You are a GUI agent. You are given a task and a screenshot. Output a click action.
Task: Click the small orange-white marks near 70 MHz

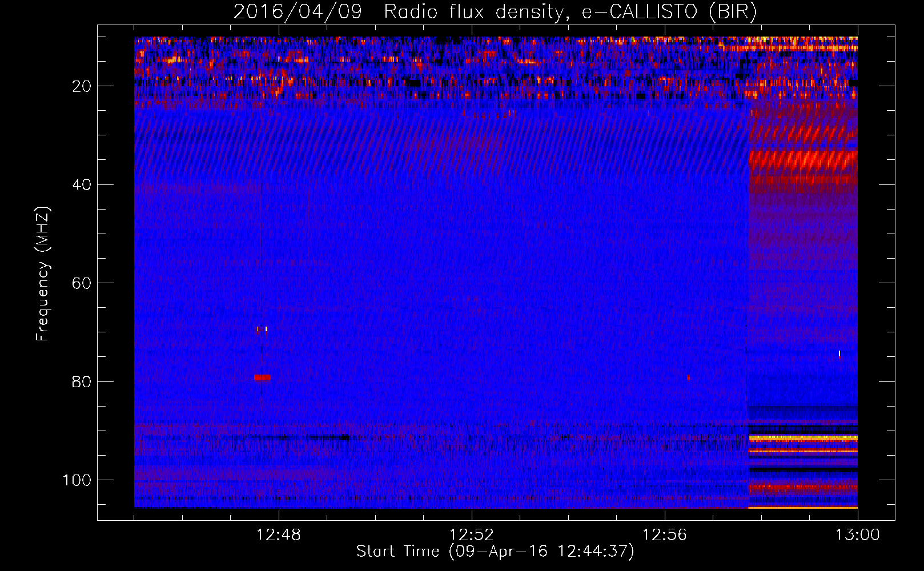262,329
